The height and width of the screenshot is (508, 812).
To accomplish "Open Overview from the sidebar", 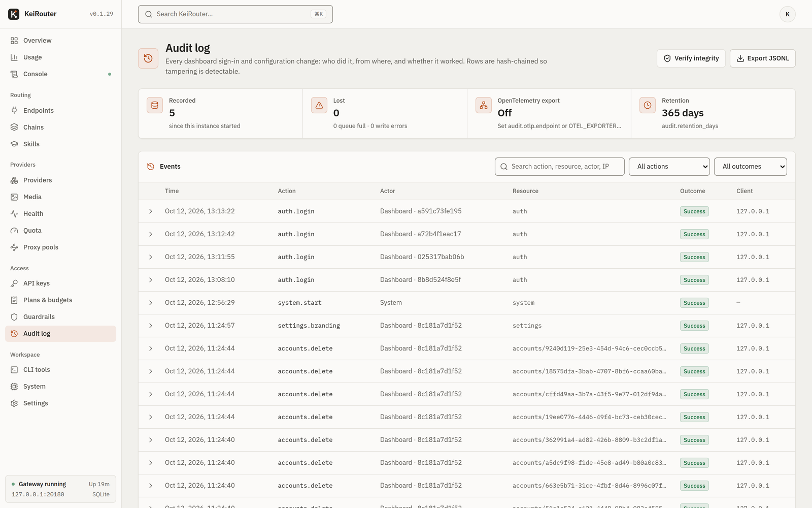I will pos(60,41).
